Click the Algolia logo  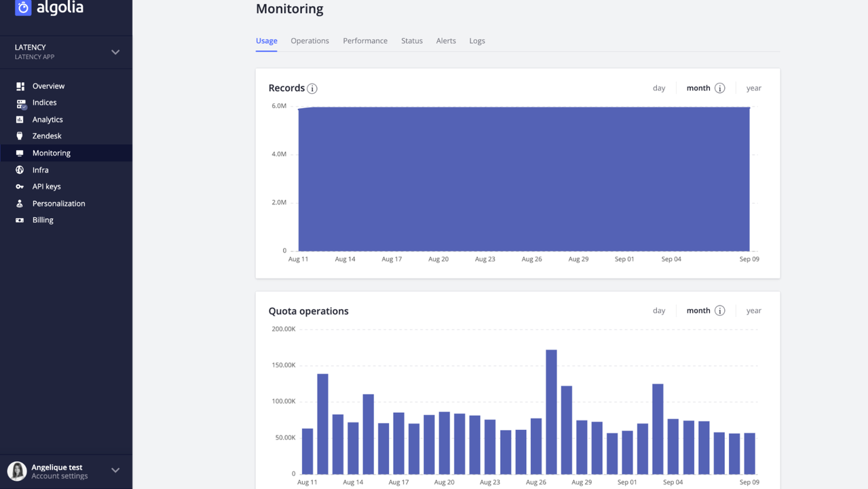click(x=49, y=7)
